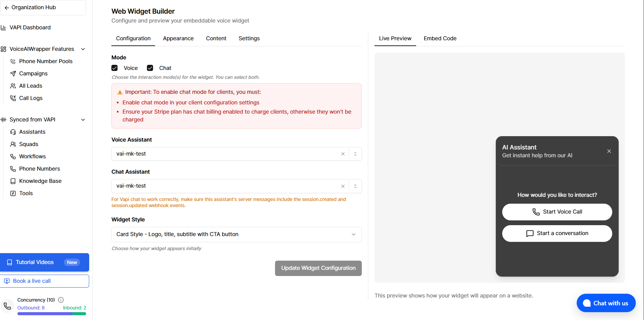
Task: Clear the Voice Assistant selection with X
Action: point(343,154)
